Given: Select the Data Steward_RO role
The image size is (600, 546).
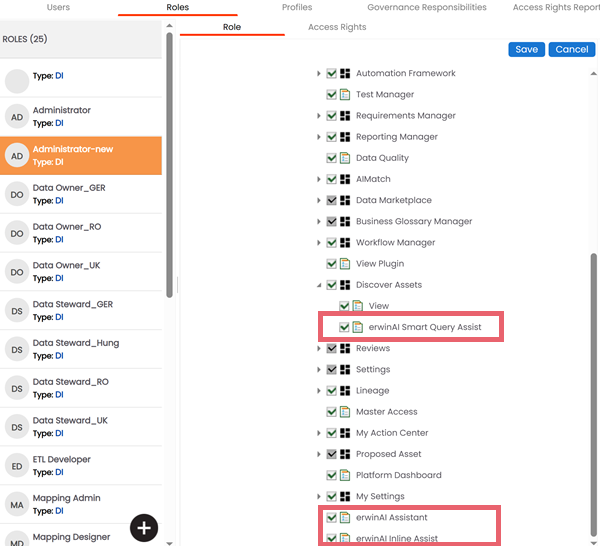Looking at the screenshot, I should (70, 387).
